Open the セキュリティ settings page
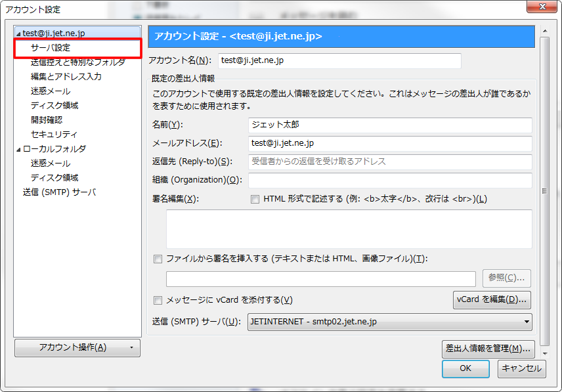Viewport: 562px width, 392px height. pyautogui.click(x=54, y=134)
